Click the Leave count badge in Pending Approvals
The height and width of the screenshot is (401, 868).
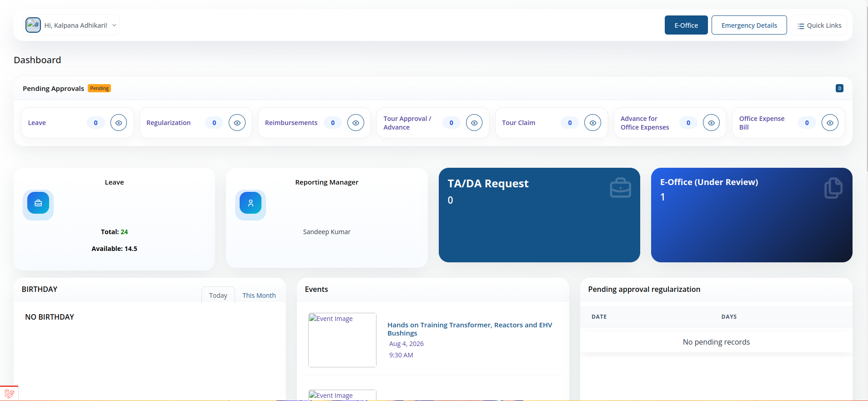click(x=95, y=123)
